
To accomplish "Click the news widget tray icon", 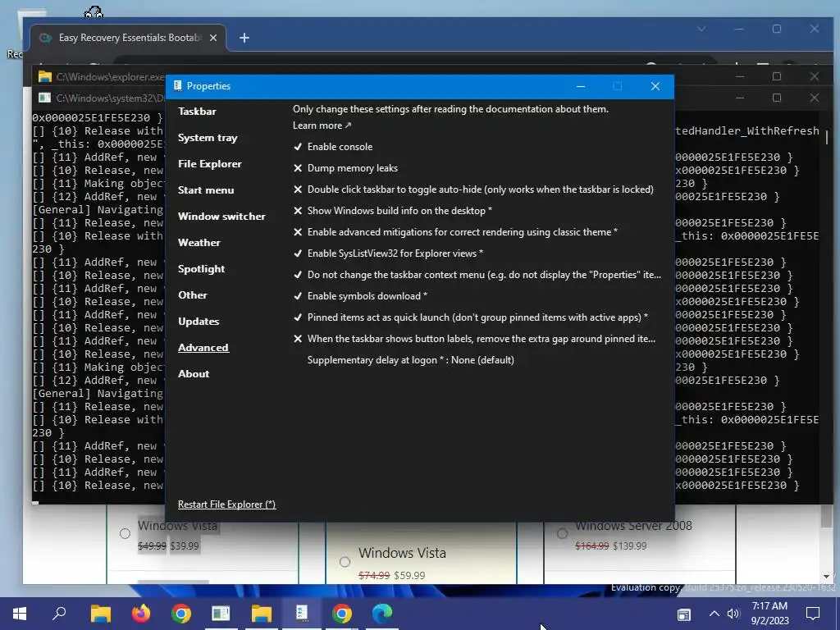I will pyautogui.click(x=684, y=614).
